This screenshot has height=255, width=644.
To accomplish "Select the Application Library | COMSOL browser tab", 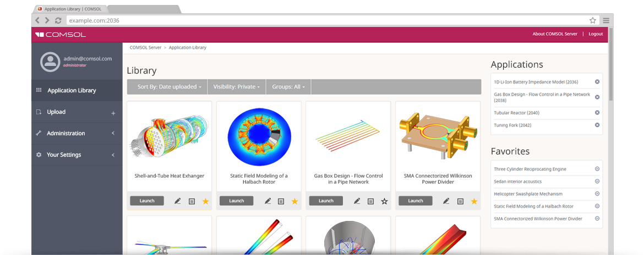I will (70, 9).
